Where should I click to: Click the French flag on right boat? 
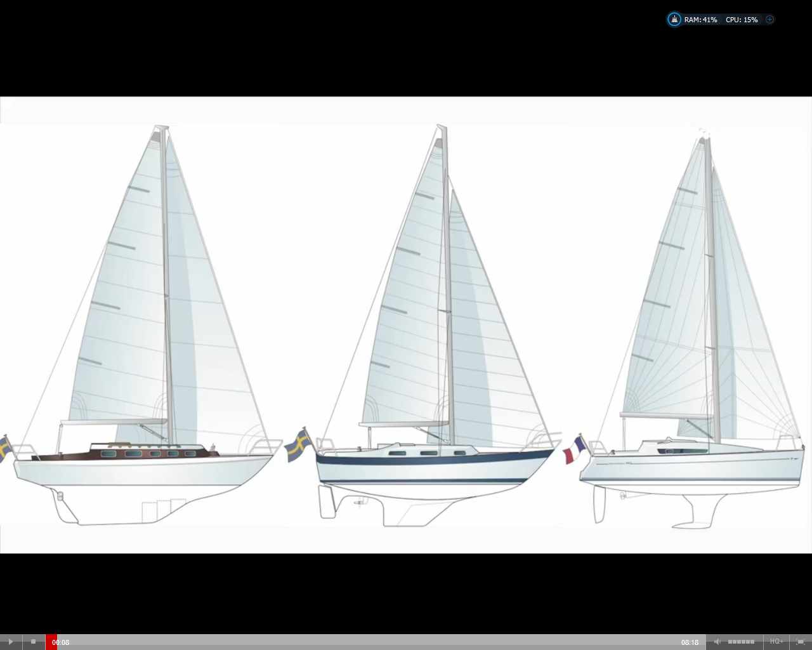(x=574, y=451)
